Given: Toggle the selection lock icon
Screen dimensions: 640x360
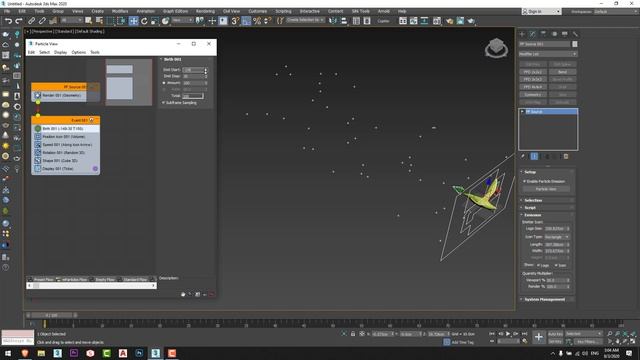Looking at the screenshot, I should click(353, 334).
